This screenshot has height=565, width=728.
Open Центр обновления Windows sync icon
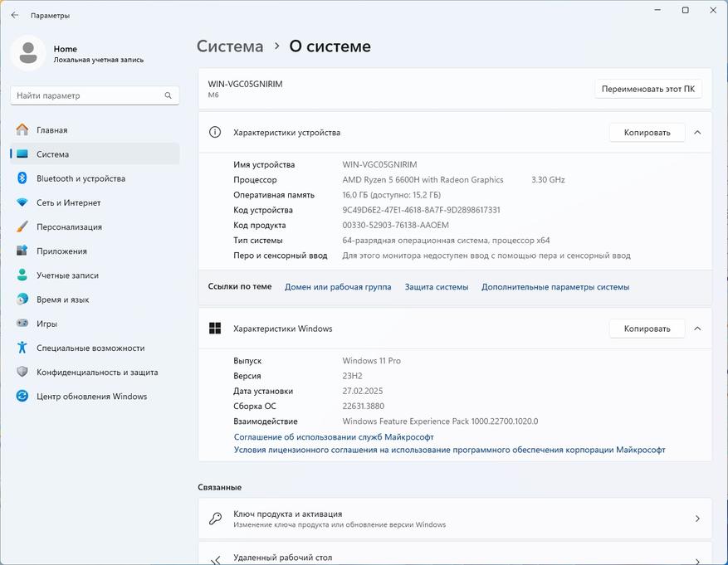coord(22,396)
